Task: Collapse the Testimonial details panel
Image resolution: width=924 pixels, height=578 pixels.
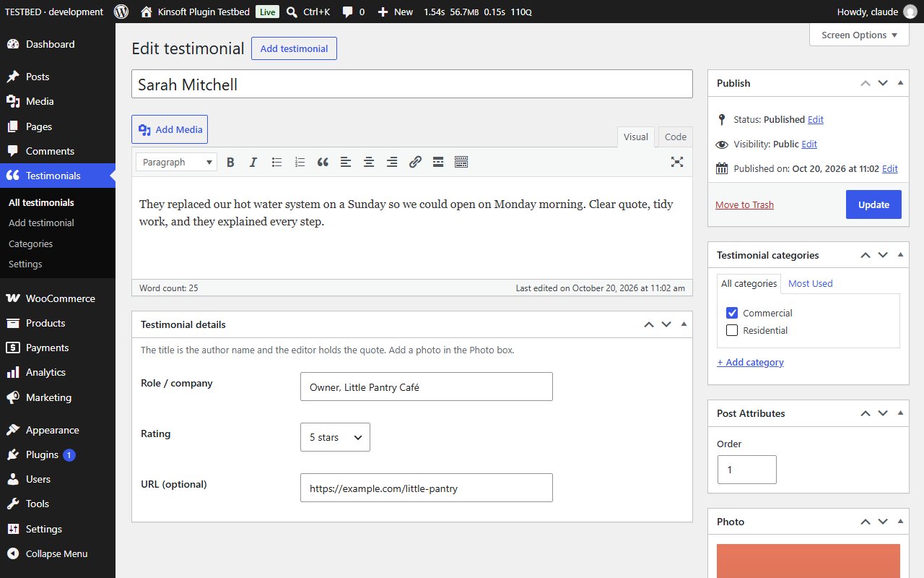Action: pyautogui.click(x=684, y=324)
